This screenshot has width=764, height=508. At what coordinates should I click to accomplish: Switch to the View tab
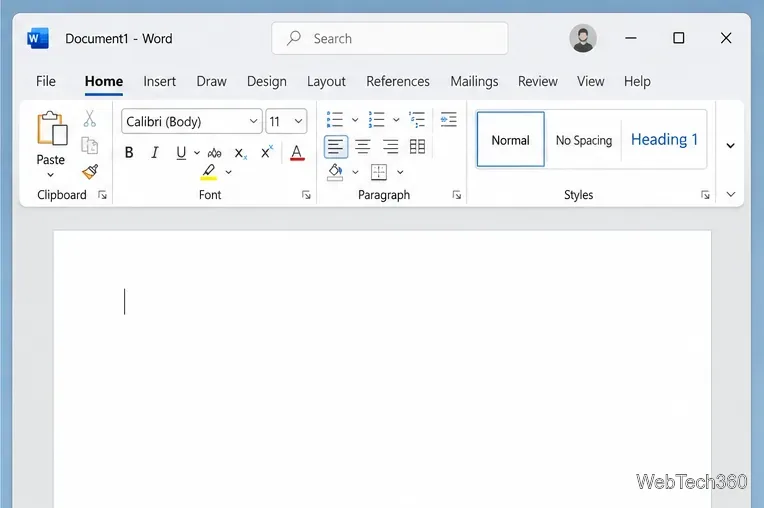(x=591, y=81)
